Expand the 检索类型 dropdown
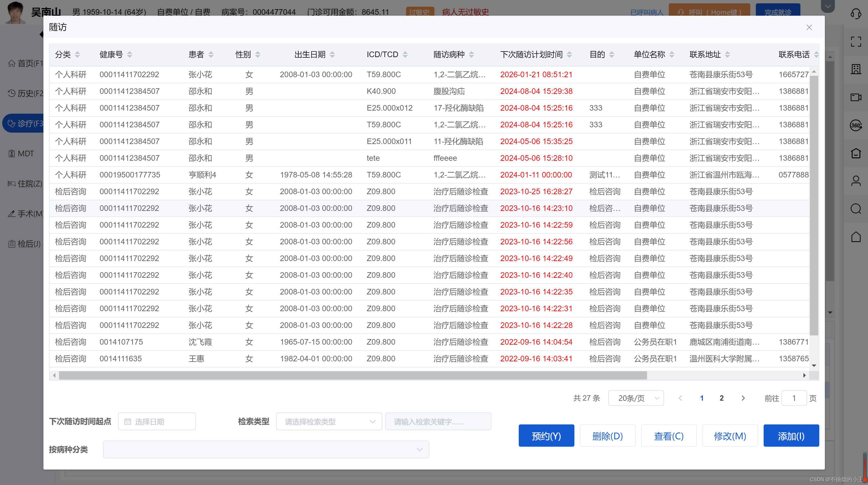 [x=329, y=421]
